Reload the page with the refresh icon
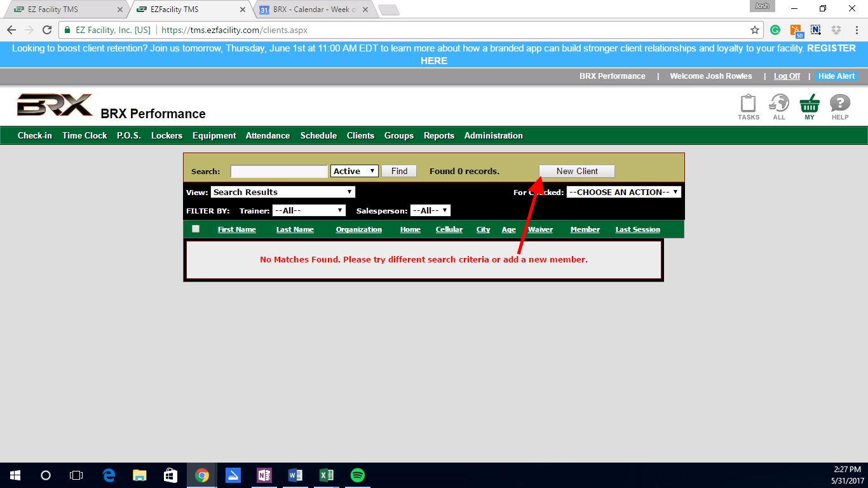Viewport: 868px width, 488px height. click(46, 30)
